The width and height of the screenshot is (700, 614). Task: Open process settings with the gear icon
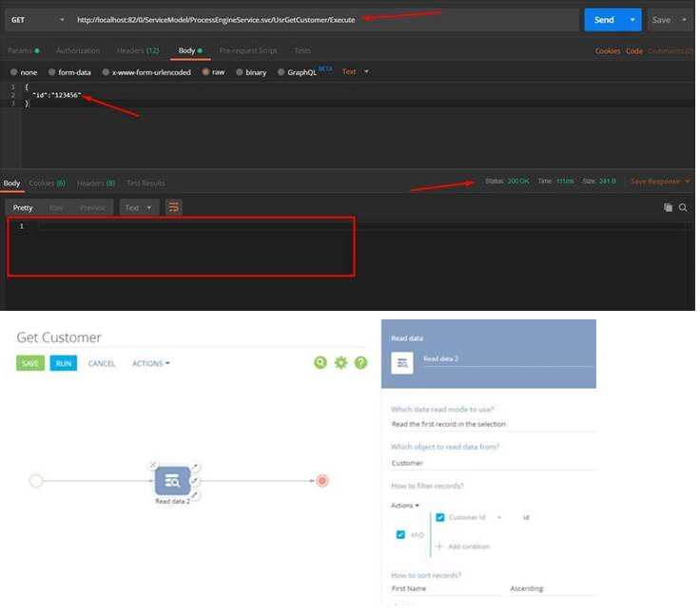pyautogui.click(x=340, y=363)
